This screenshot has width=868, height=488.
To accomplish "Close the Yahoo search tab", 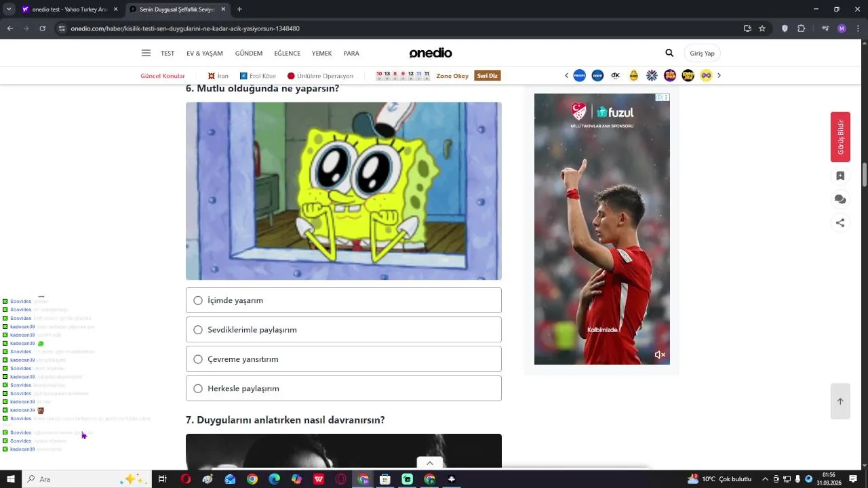I will [115, 9].
